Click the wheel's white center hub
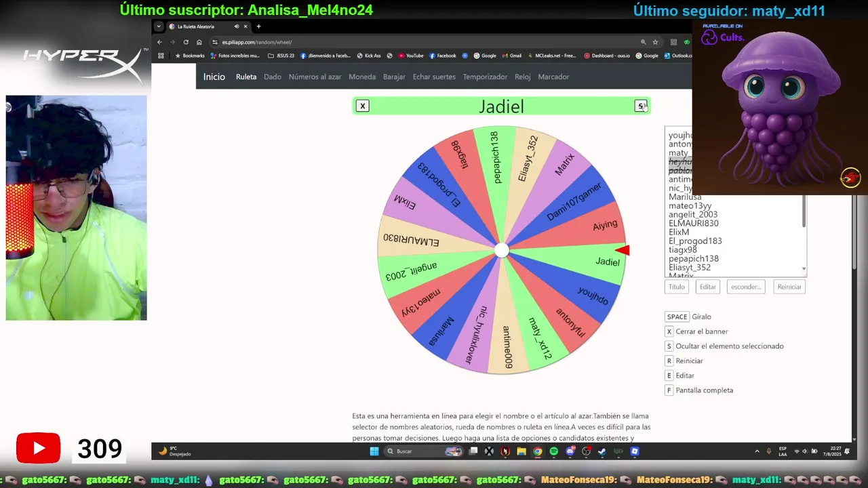Viewport: 868px width, 488px height. [501, 250]
